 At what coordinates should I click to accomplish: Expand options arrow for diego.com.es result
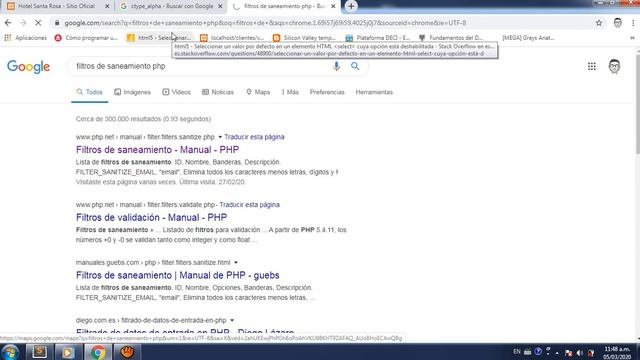pyautogui.click(x=232, y=320)
